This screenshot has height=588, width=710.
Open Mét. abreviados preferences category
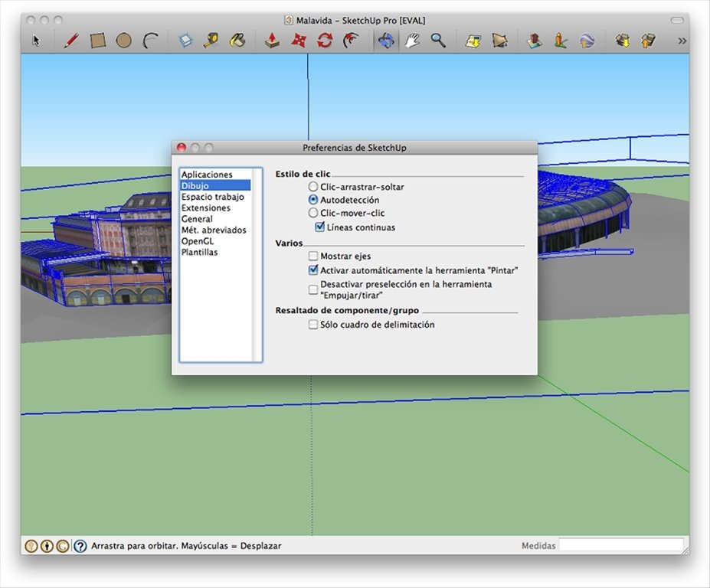click(x=215, y=230)
